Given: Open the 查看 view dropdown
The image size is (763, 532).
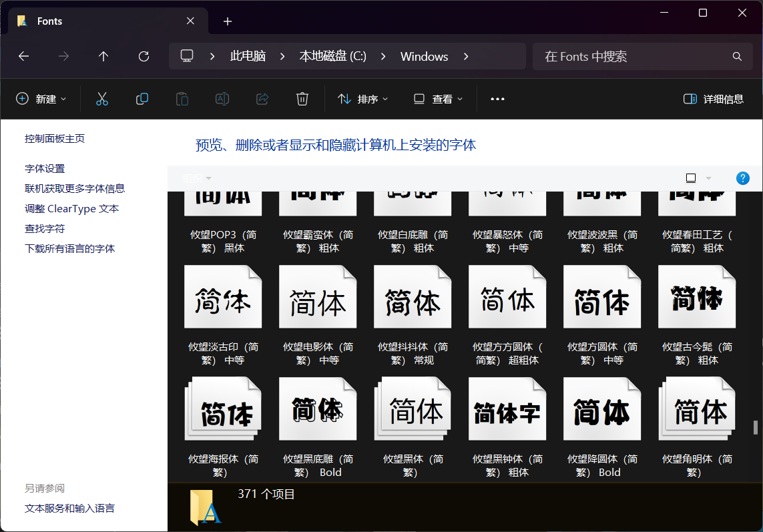Looking at the screenshot, I should (x=439, y=99).
